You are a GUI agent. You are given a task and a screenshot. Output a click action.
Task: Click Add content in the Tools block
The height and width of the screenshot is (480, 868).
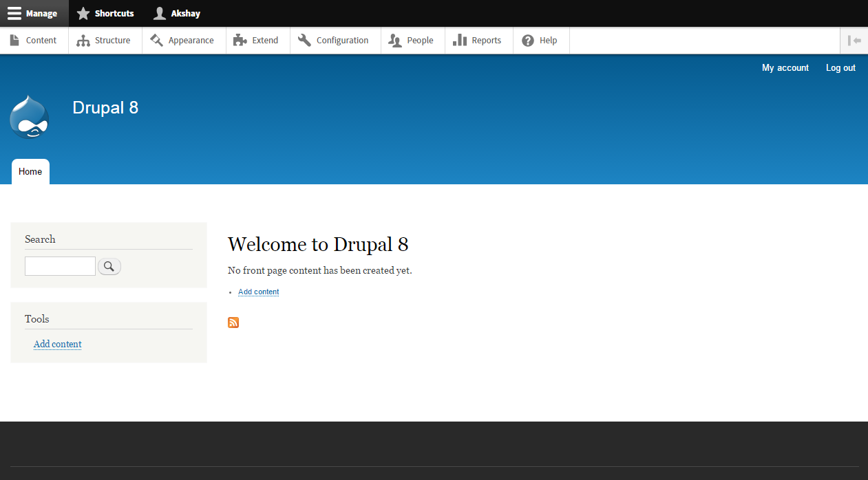pyautogui.click(x=58, y=344)
